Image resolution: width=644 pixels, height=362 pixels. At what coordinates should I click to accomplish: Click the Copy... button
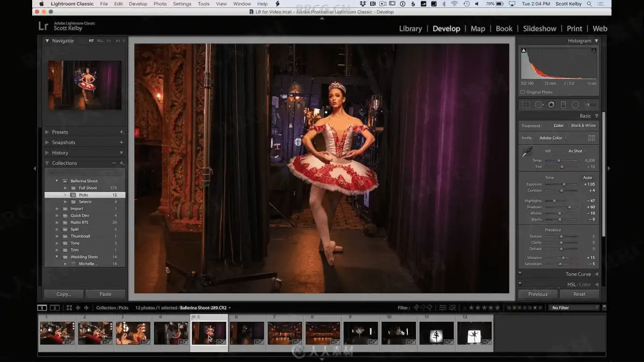coord(63,294)
